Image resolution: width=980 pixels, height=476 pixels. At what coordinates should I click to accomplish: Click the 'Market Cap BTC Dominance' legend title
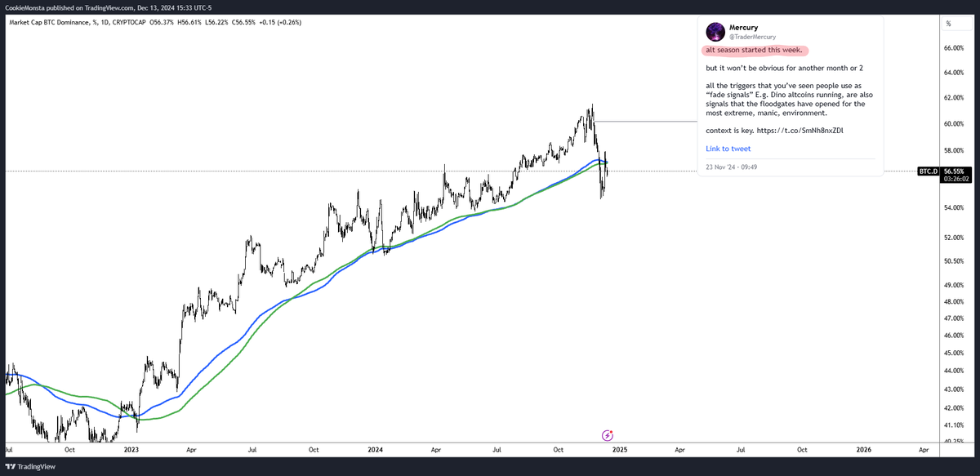49,22
